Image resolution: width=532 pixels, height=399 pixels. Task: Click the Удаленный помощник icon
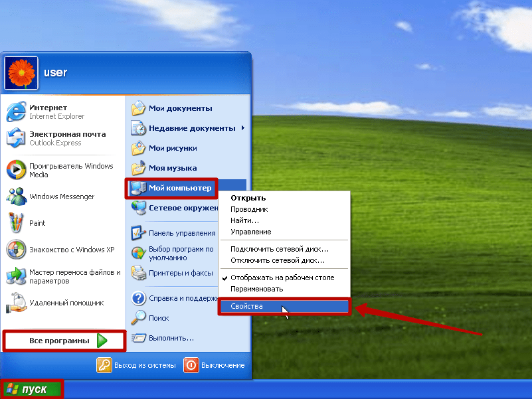click(x=16, y=303)
